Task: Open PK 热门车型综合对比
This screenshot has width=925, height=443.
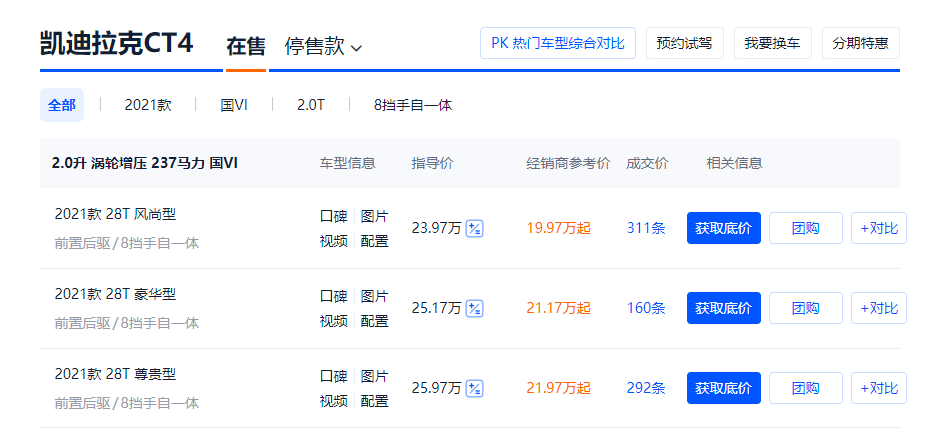Action: coord(558,43)
